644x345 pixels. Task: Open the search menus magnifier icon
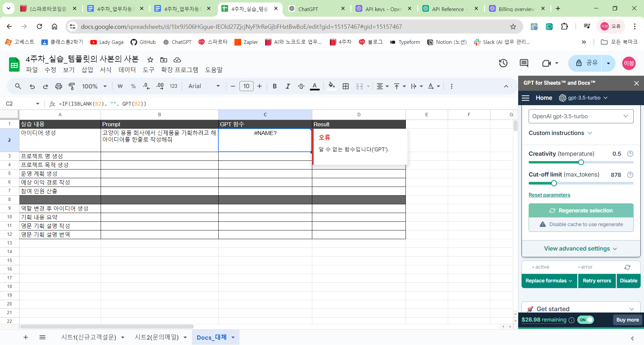click(18, 86)
